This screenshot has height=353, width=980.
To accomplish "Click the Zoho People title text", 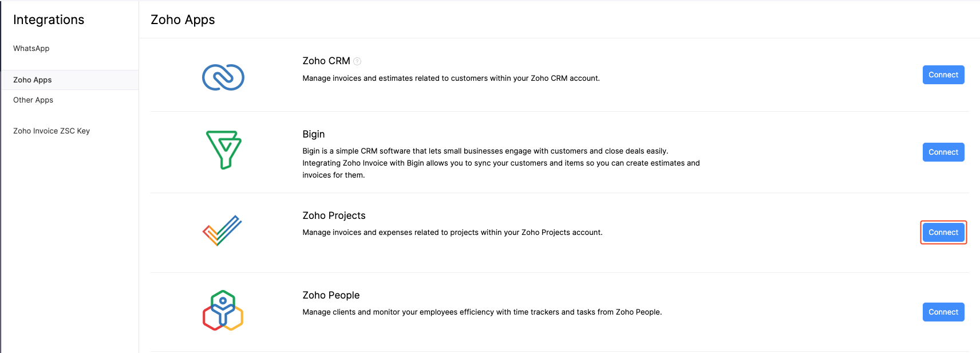I will [x=331, y=295].
